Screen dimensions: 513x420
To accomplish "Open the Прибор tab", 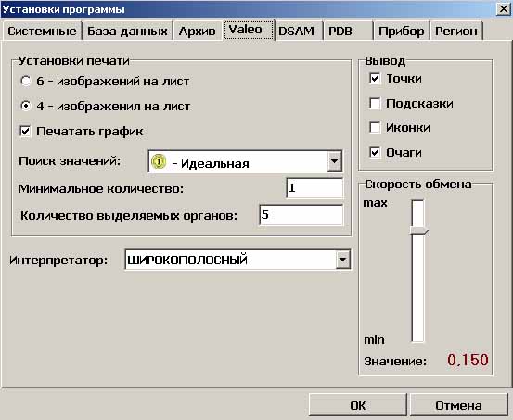I will pyautogui.click(x=401, y=32).
